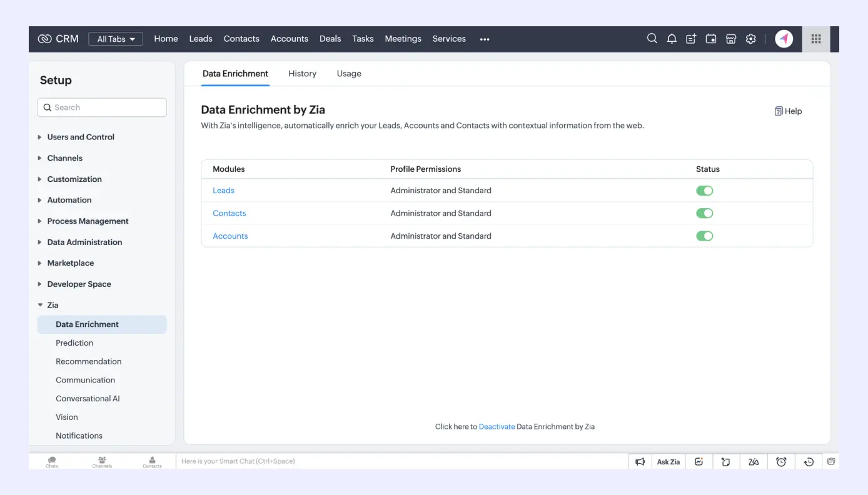The image size is (868, 495).
Task: Open the analytics chart icon in bottom bar
Action: tap(699, 462)
